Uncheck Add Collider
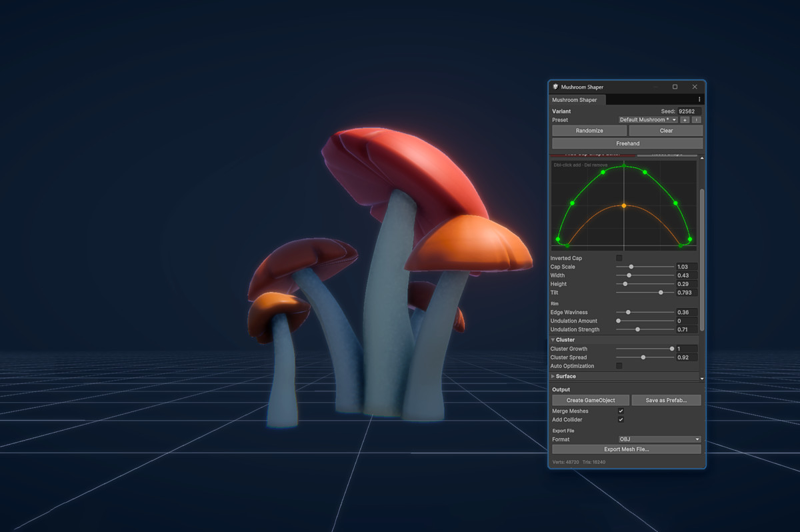This screenshot has height=532, width=800. [621, 420]
